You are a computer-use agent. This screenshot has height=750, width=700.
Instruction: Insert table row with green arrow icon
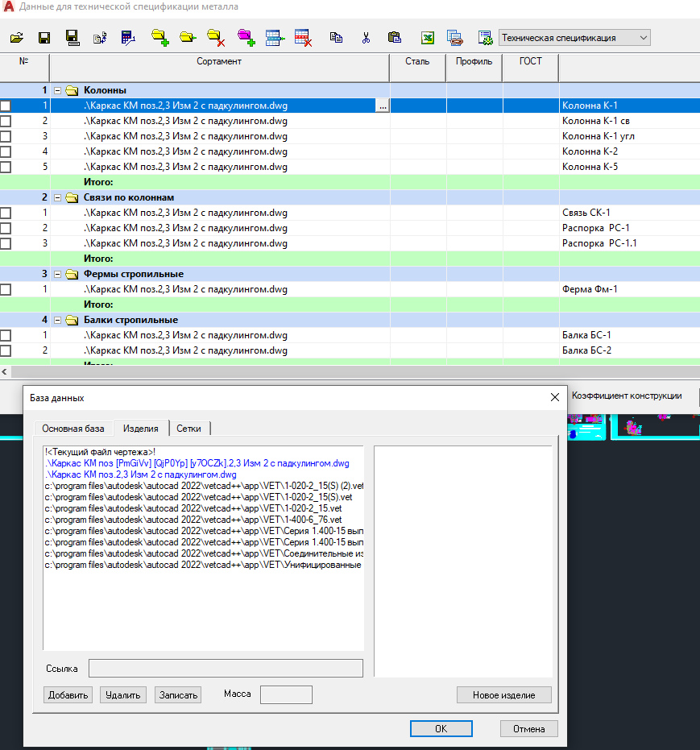275,38
